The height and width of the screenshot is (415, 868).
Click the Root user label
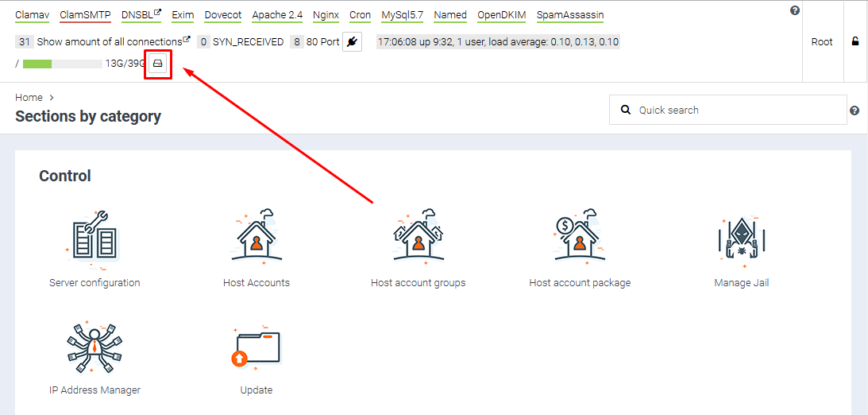(x=822, y=41)
